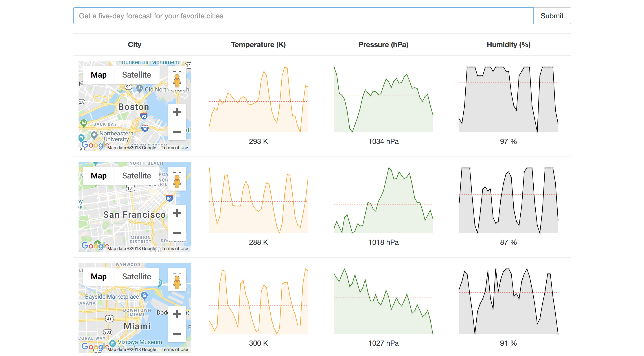Zoom in on the Miami map

[177, 314]
